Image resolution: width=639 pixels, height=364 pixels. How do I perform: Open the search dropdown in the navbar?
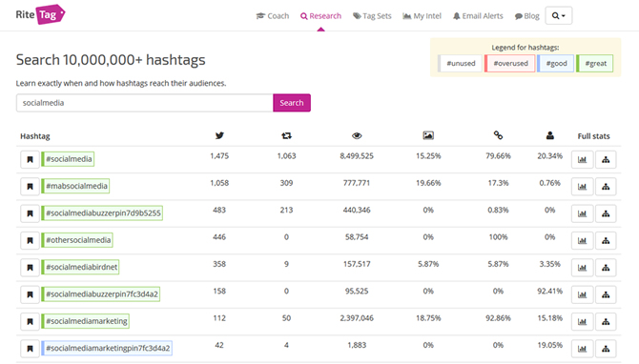coord(559,16)
